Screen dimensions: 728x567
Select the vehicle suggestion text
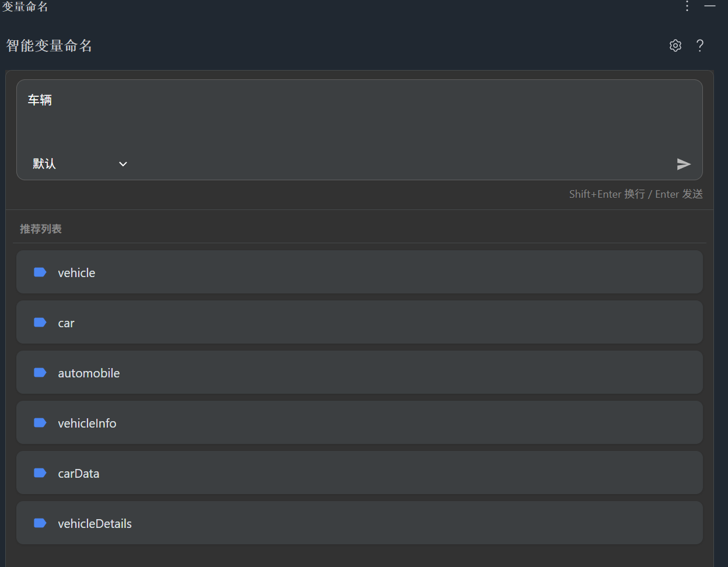pos(76,273)
